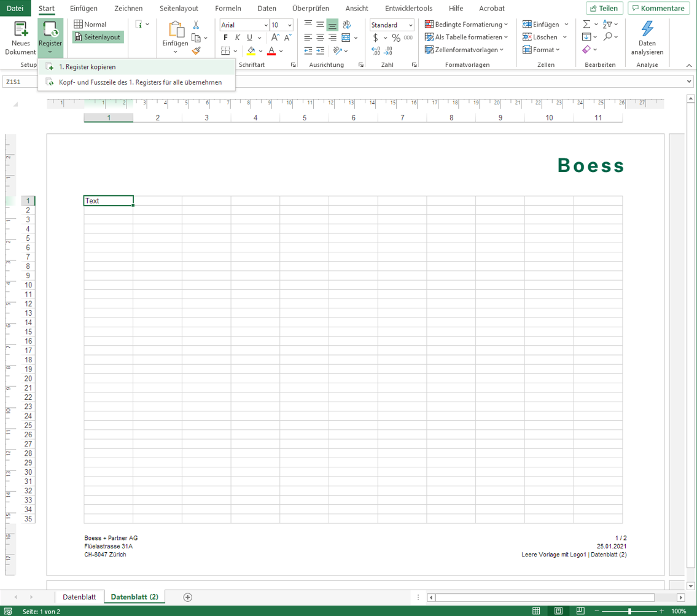Click the borders icon in Schriftart group
The height and width of the screenshot is (616, 697).
[225, 50]
